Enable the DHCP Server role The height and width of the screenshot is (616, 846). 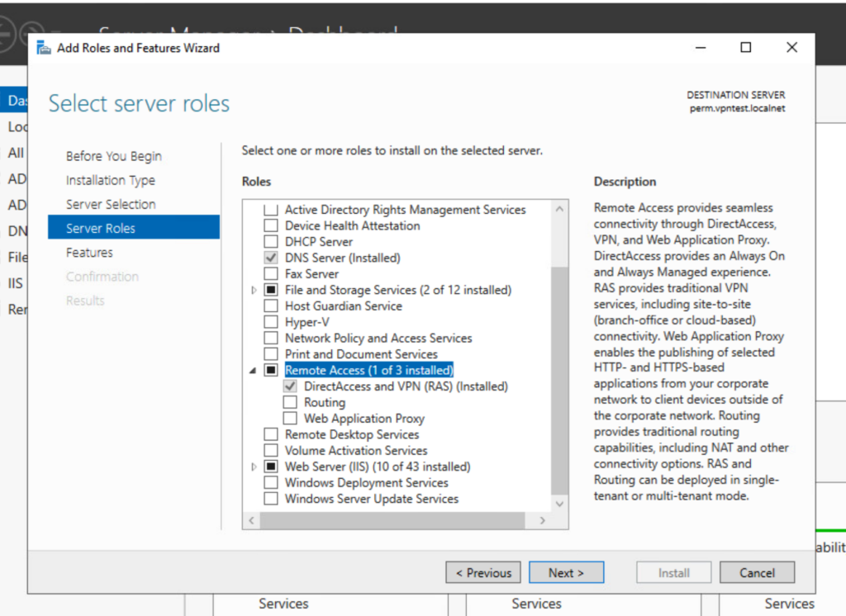click(271, 241)
